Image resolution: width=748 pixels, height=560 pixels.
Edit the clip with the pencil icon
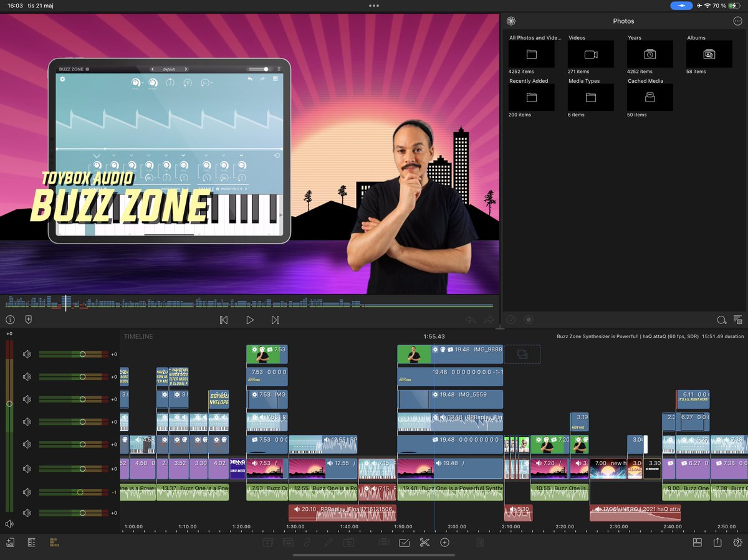click(328, 543)
